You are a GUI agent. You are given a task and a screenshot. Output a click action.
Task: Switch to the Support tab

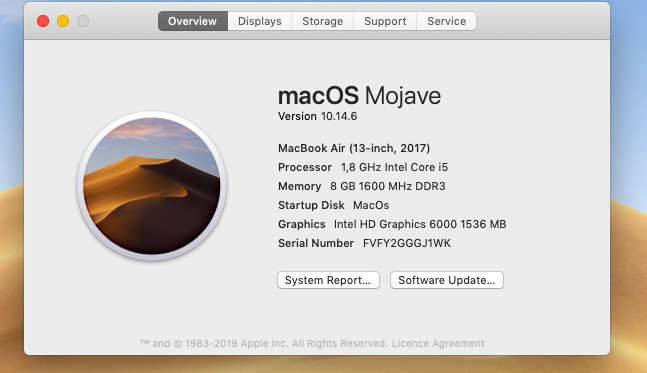point(385,21)
